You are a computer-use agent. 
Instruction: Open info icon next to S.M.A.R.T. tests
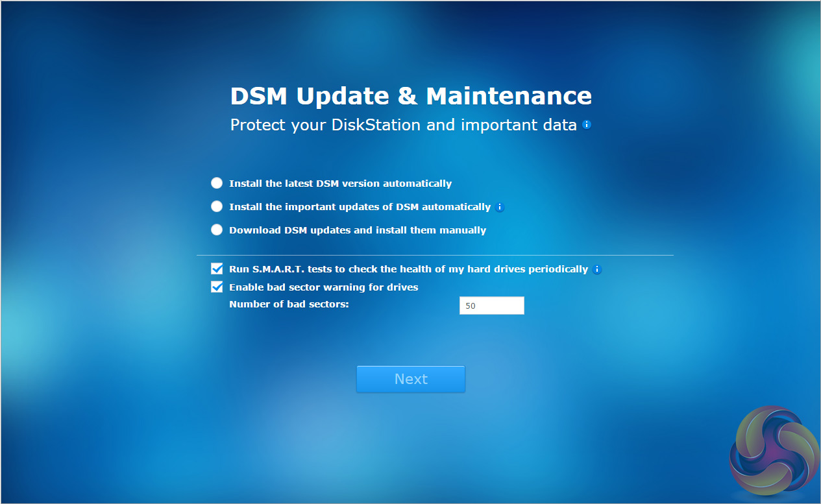coord(597,270)
